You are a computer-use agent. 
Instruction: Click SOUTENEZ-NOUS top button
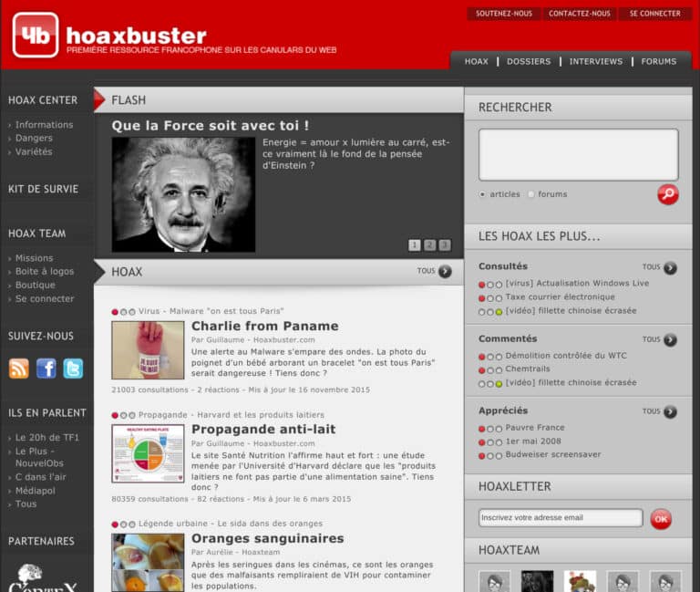click(x=503, y=14)
